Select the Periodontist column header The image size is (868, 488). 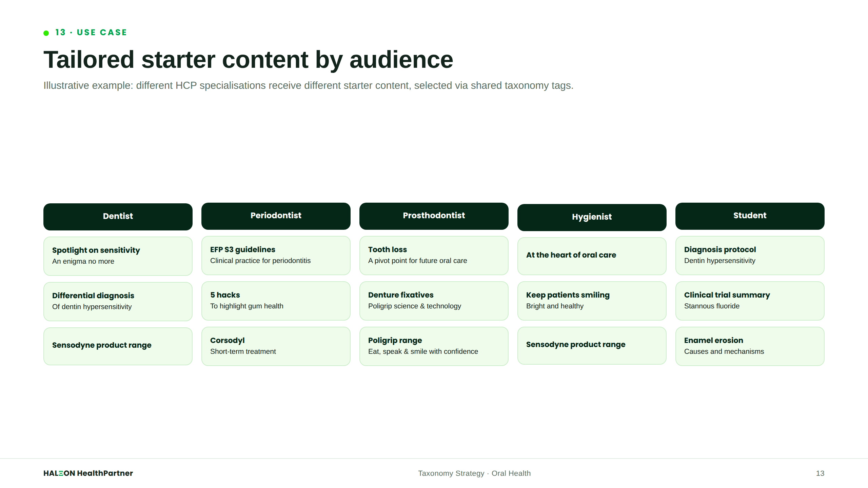(x=276, y=216)
